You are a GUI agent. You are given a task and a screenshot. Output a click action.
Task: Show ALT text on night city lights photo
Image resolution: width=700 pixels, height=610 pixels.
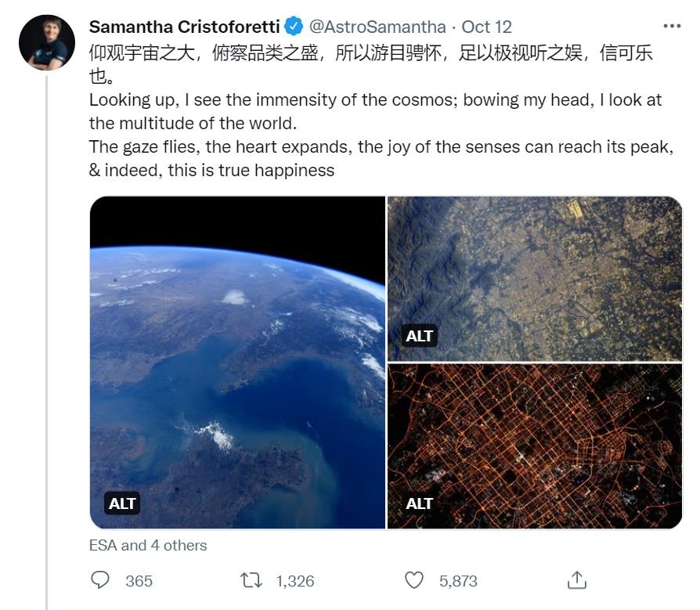point(420,504)
